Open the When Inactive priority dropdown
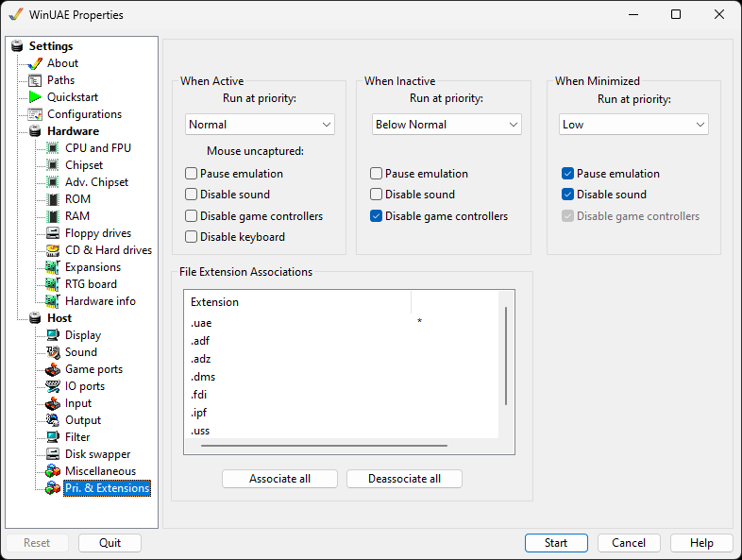The width and height of the screenshot is (742, 560). pyautogui.click(x=447, y=125)
